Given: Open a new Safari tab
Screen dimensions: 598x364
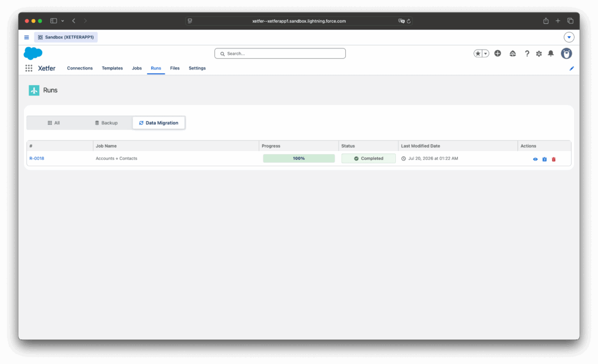Looking at the screenshot, I should pos(558,21).
